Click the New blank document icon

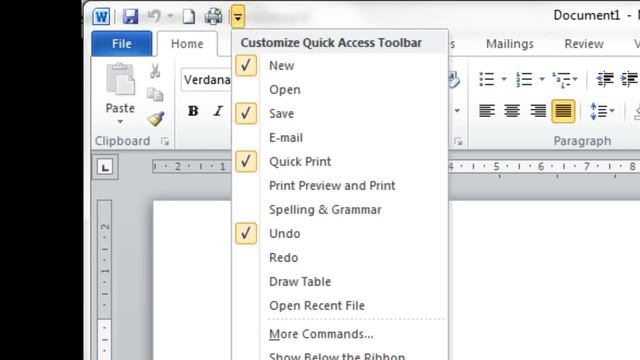tap(189, 17)
